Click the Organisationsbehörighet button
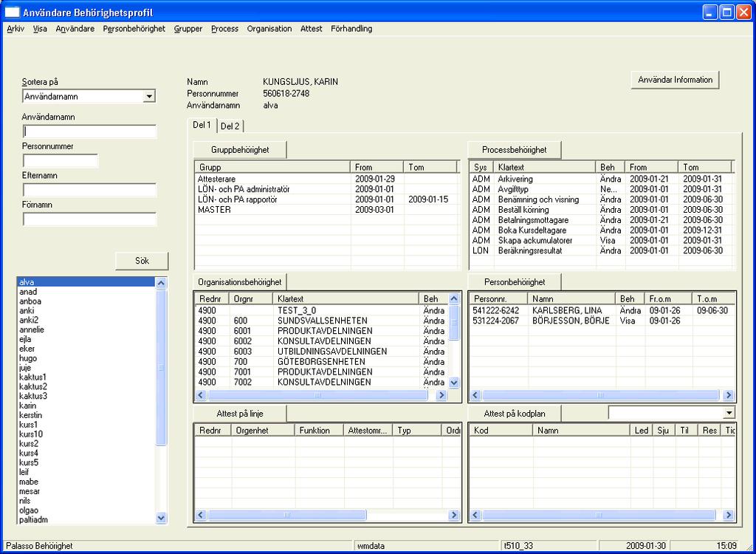Image resolution: width=756 pixels, height=554 pixels. pyautogui.click(x=240, y=282)
